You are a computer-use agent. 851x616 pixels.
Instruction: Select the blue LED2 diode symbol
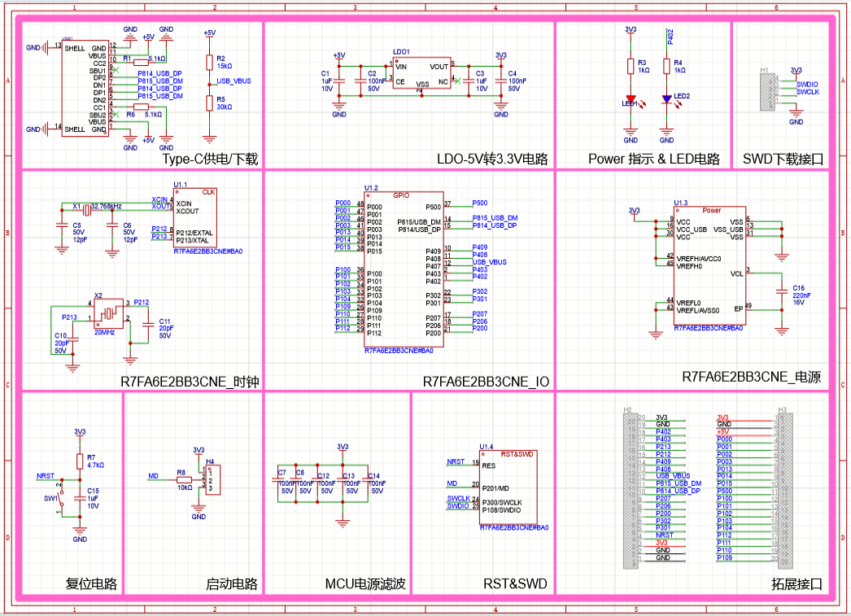tap(666, 99)
